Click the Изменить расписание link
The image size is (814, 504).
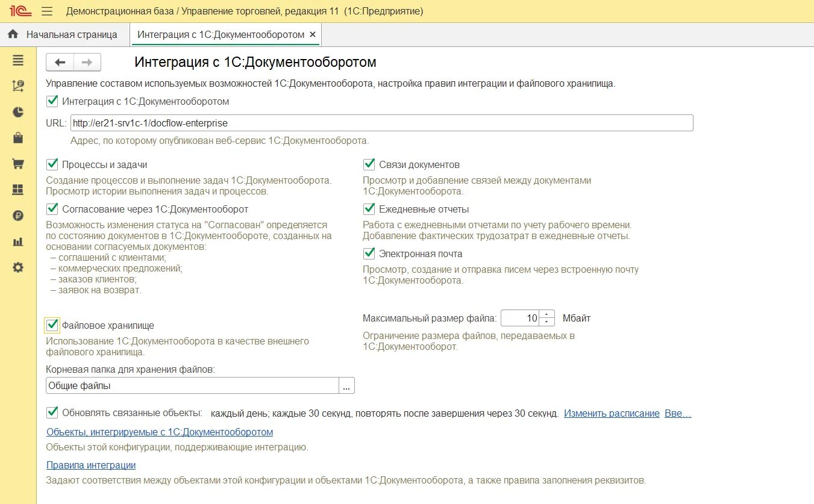612,414
